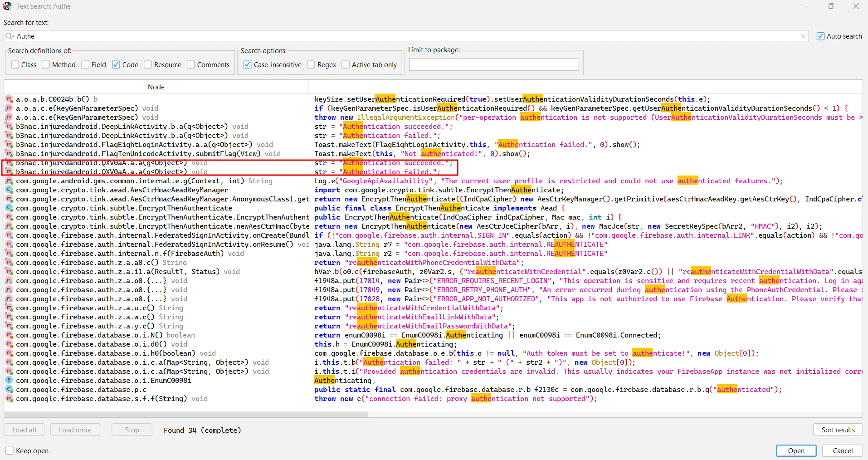Click the Node column header

(x=156, y=87)
